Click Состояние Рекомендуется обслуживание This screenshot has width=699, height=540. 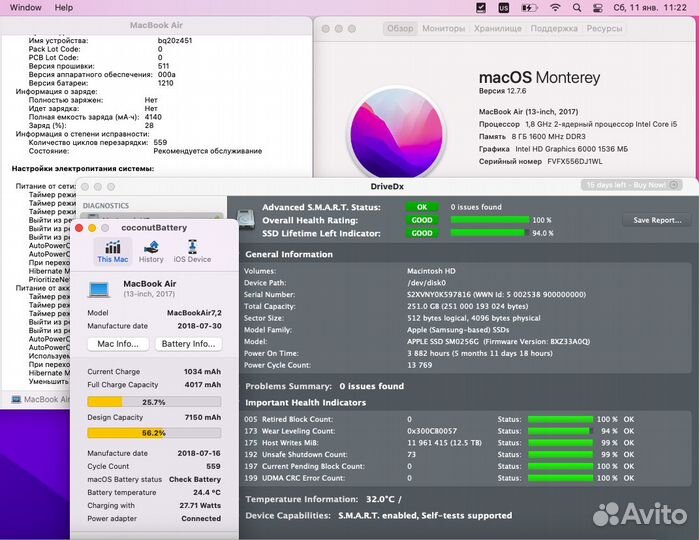pyautogui.click(x=145, y=151)
